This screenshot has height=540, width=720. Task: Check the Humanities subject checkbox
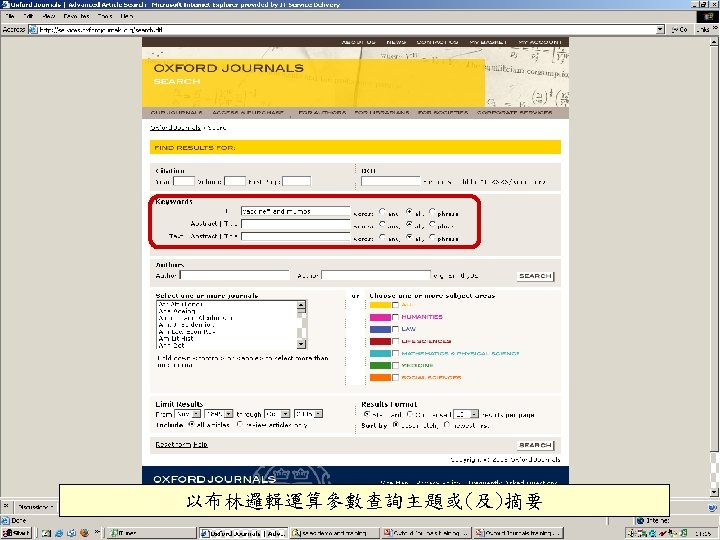click(x=395, y=317)
